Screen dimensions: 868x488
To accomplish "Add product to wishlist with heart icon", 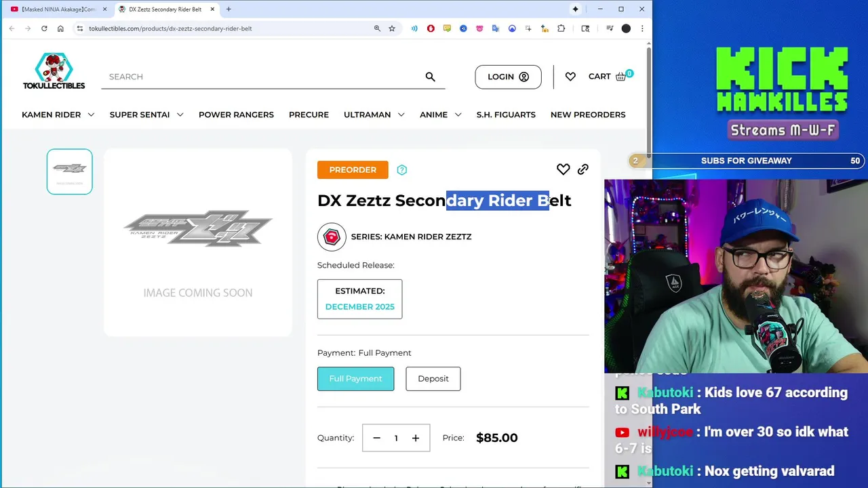I will (x=563, y=169).
